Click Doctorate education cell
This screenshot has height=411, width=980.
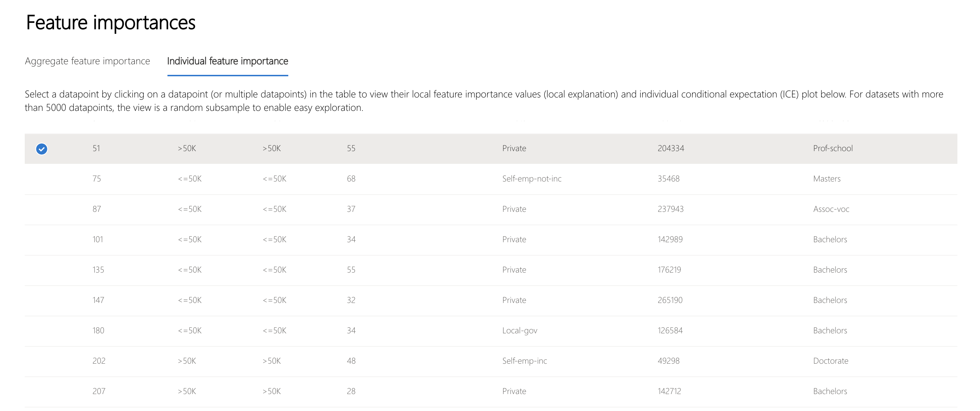(831, 361)
